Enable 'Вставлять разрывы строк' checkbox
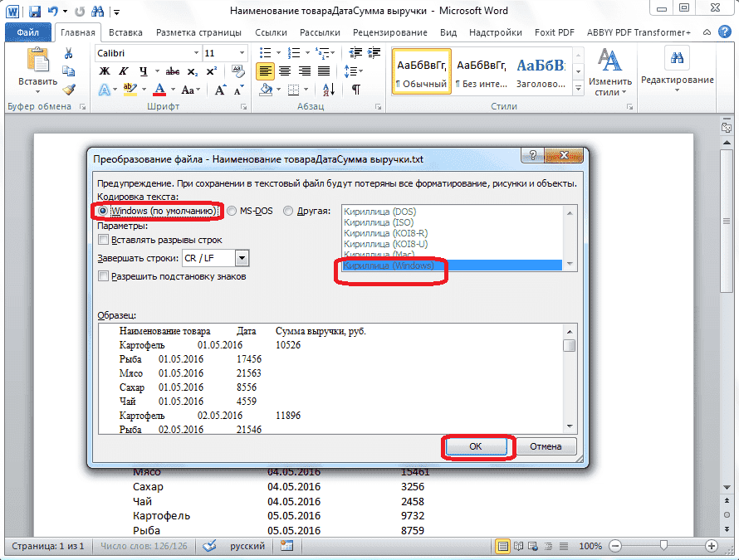 click(x=104, y=240)
